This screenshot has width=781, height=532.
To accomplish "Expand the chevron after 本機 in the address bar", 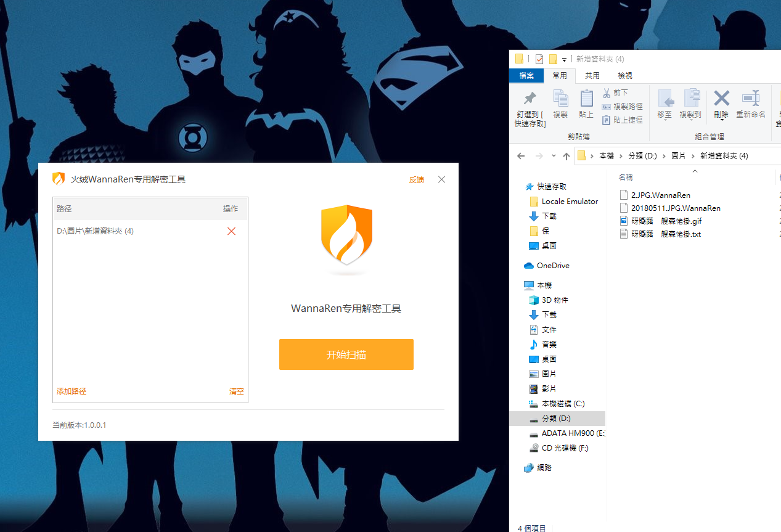I will point(621,156).
